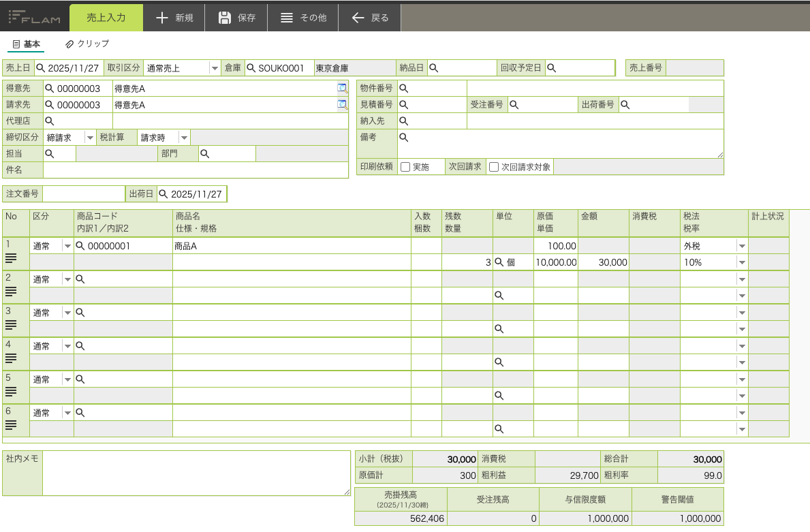Click the 保存 save button
The width and height of the screenshot is (810, 532).
pos(236,18)
